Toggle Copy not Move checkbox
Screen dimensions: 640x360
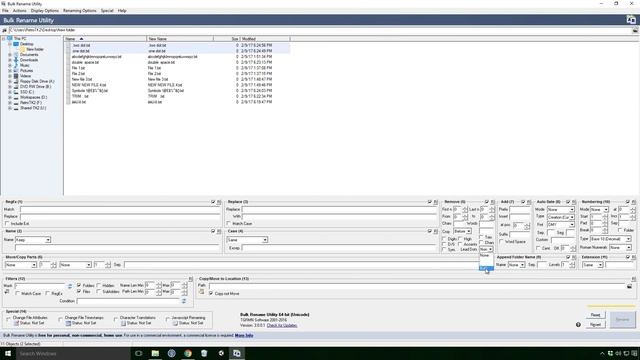tap(211, 293)
